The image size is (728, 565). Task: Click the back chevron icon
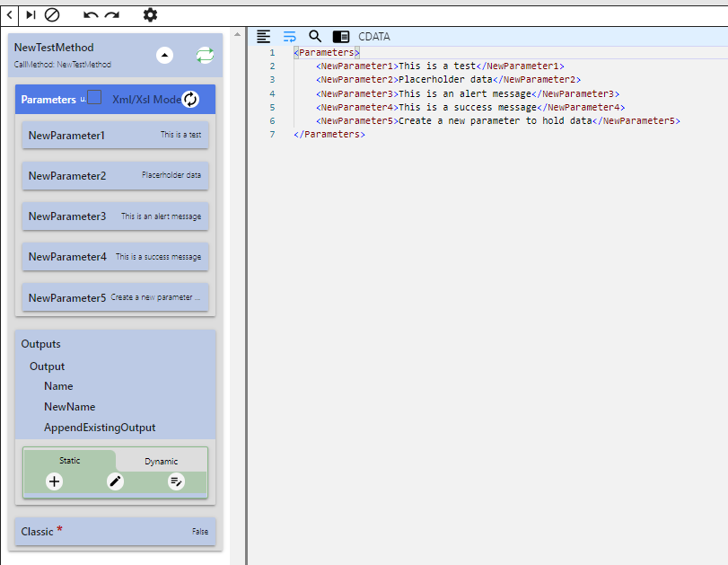[x=9, y=15]
